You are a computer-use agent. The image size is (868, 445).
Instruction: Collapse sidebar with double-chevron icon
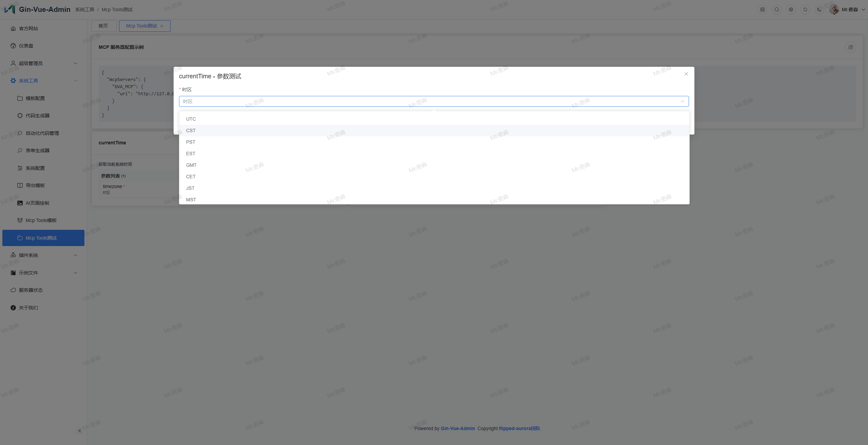coord(80,431)
